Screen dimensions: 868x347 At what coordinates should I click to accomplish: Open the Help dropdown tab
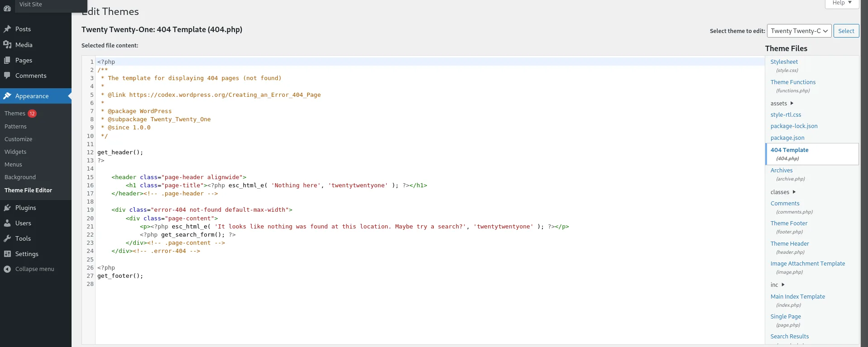(x=842, y=3)
